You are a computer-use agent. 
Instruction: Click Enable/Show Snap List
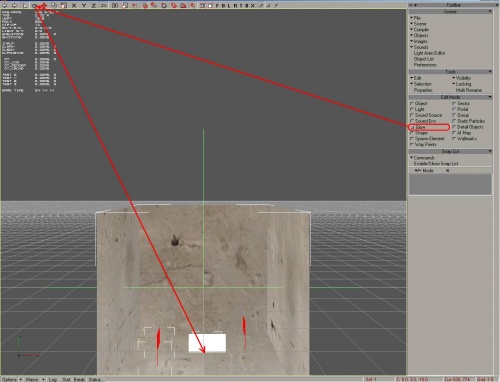(436, 164)
